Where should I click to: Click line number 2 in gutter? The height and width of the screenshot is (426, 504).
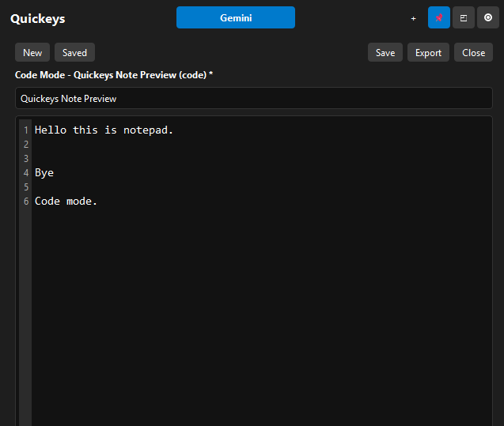pos(26,145)
